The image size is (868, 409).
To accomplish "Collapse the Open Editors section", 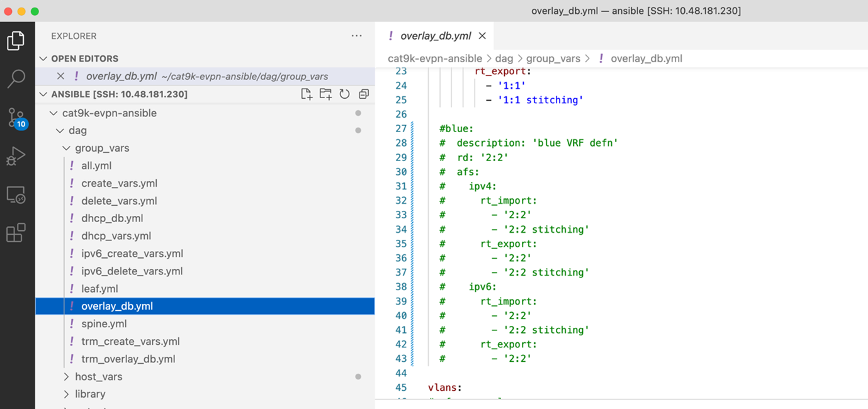I will coord(43,59).
